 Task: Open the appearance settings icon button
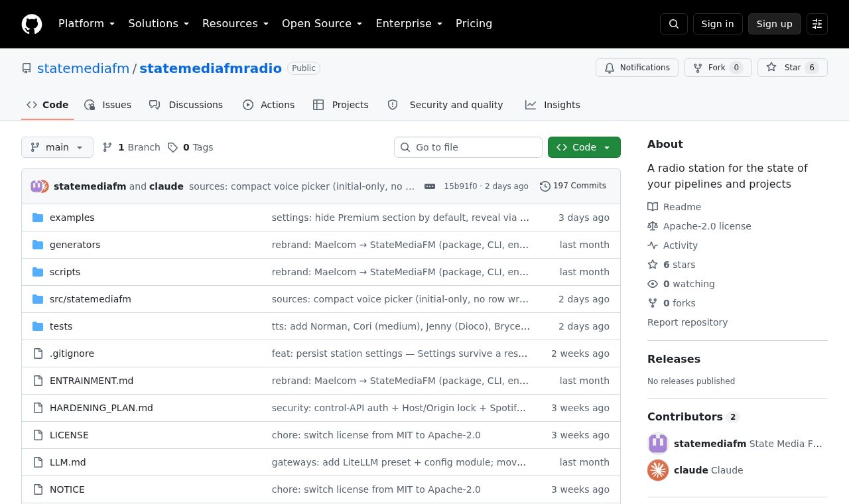[817, 24]
